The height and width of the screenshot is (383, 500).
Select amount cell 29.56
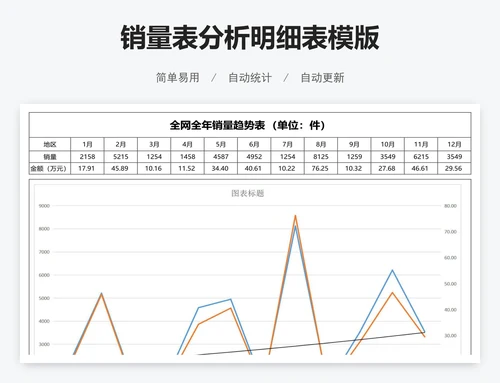click(454, 168)
